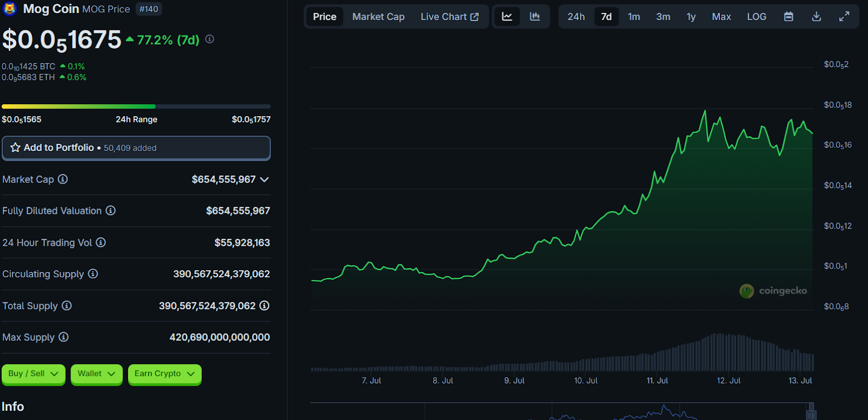Click the Info section heading
The height and width of the screenshot is (420, 868).
tap(13, 406)
